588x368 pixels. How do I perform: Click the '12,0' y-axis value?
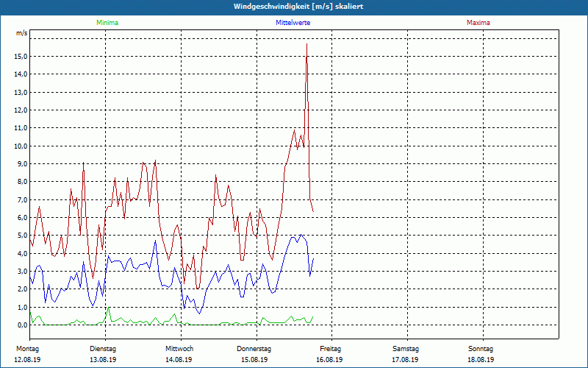tap(21, 110)
